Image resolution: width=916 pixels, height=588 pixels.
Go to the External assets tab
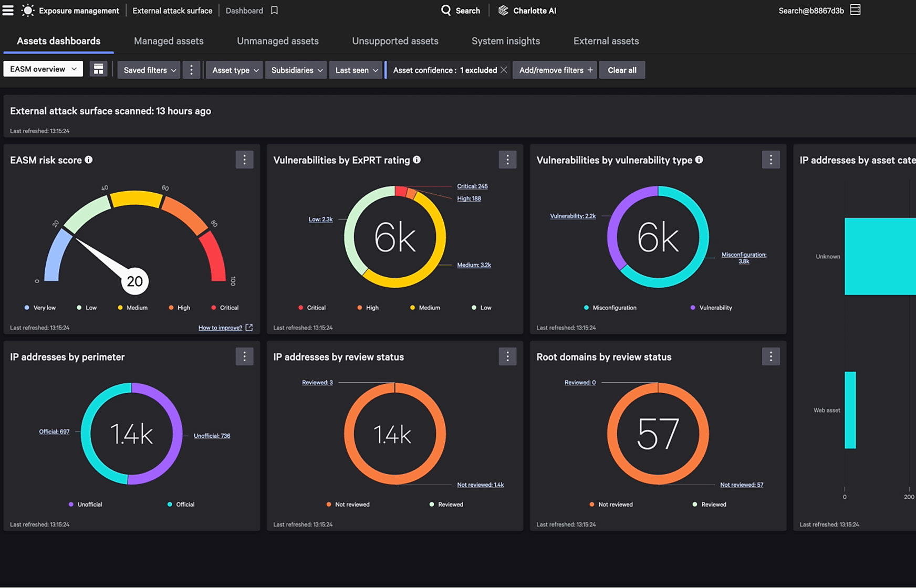pos(606,41)
